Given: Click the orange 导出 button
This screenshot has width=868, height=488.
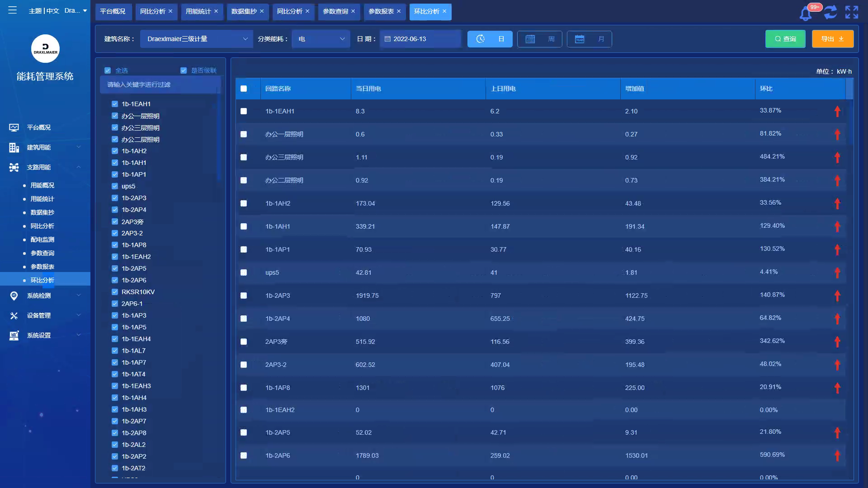Looking at the screenshot, I should (832, 39).
